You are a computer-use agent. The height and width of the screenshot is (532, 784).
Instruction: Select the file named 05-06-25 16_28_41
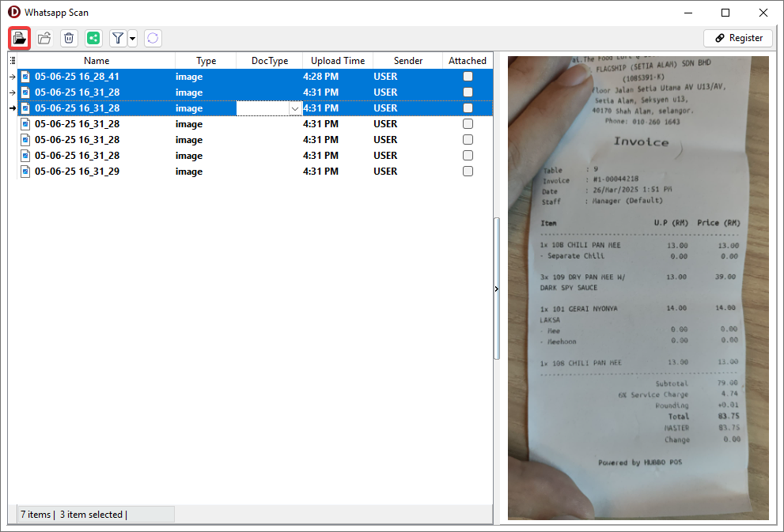[77, 77]
